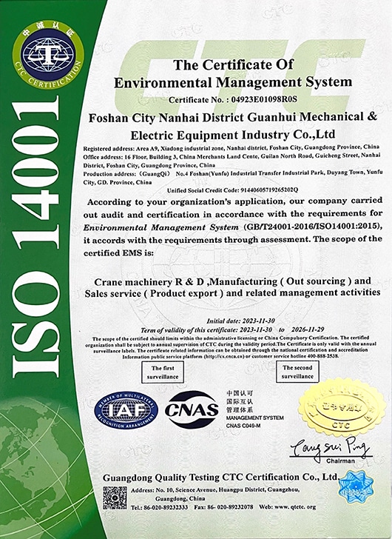Click the Chinese text '中国认可'

coord(240,394)
